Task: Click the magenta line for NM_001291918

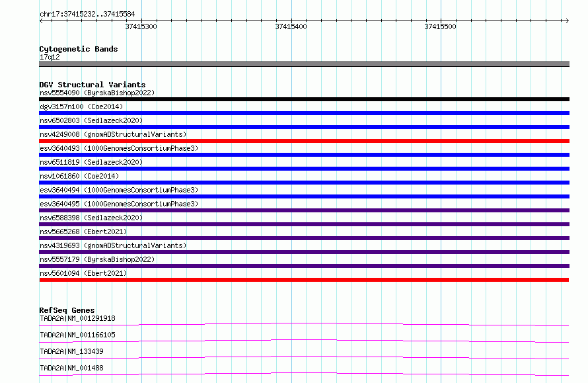Action: pyautogui.click(x=304, y=323)
